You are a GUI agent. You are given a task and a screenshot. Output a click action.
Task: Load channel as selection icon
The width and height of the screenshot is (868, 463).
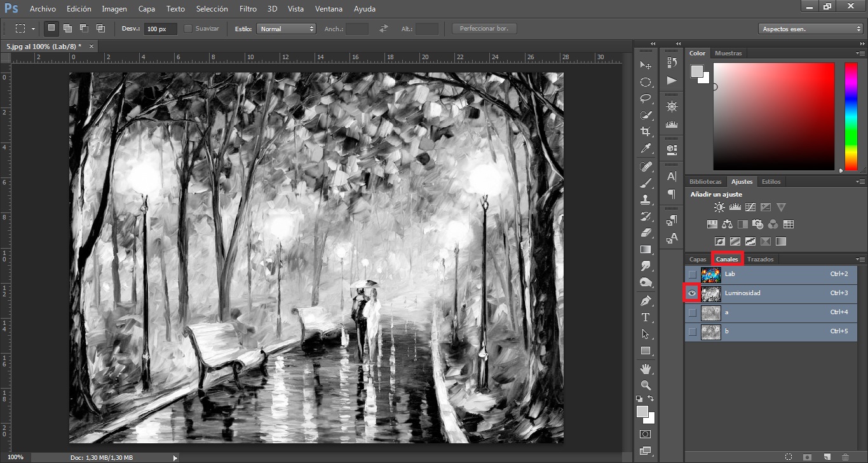[x=789, y=457]
